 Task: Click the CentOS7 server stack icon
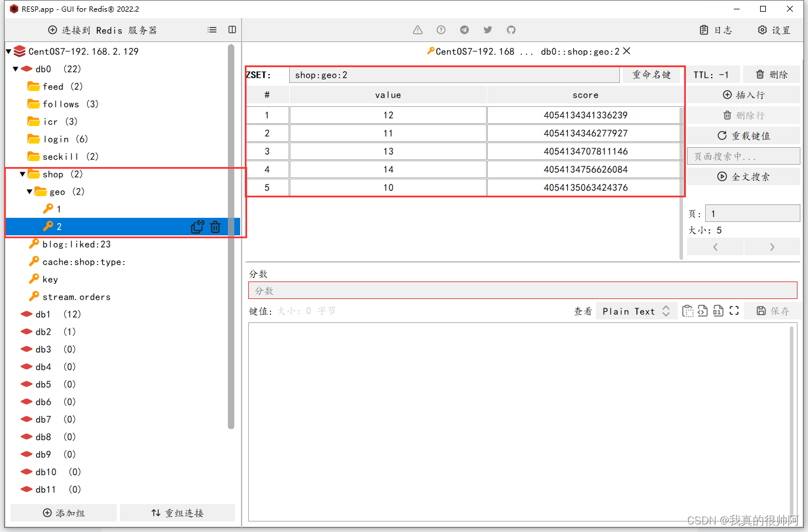(x=20, y=51)
